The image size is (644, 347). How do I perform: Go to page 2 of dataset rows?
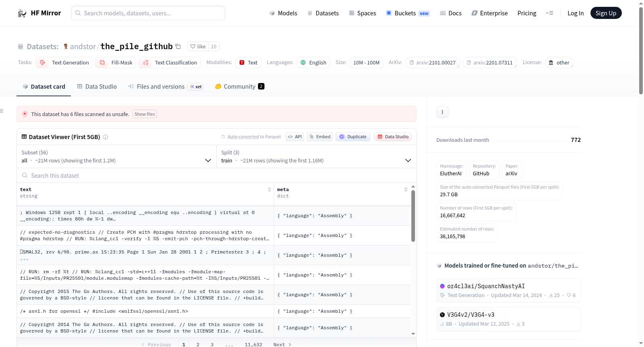point(198,345)
